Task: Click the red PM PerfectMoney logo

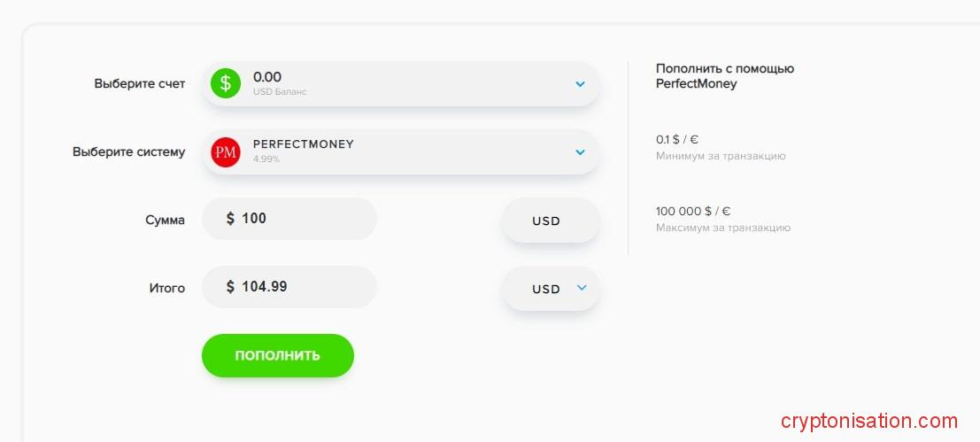Action: click(x=226, y=151)
